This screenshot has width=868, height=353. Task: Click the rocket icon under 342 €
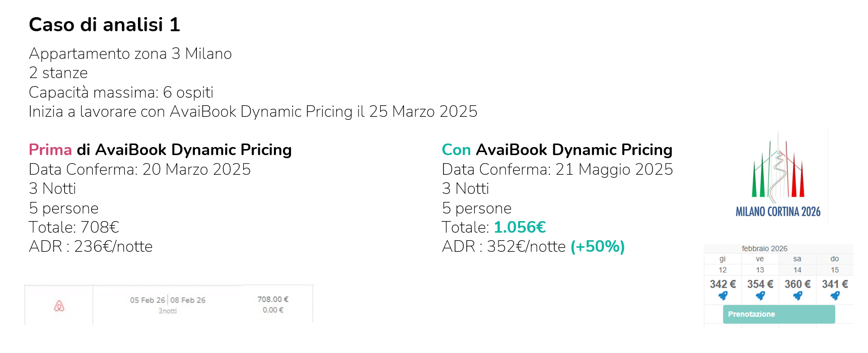click(x=723, y=296)
